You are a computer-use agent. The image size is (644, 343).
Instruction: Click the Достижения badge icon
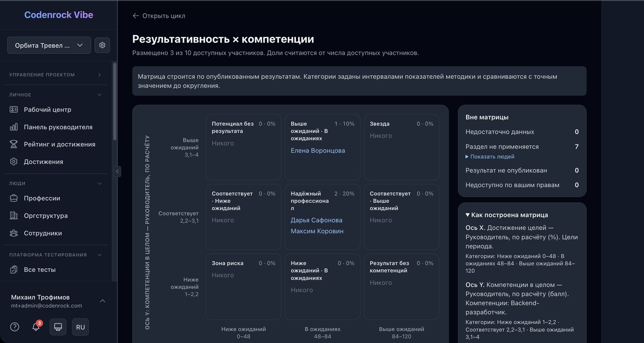(x=14, y=162)
